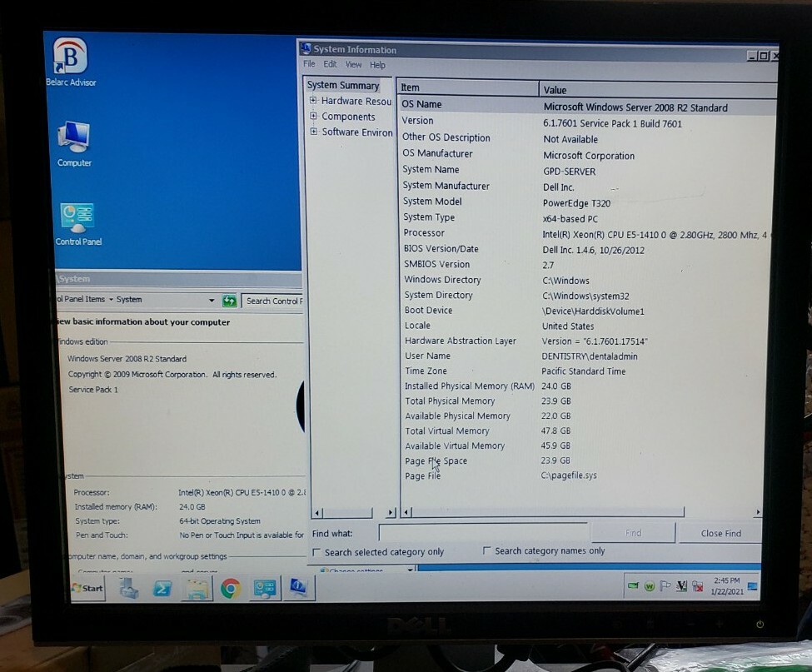Expand the Components tree node
The height and width of the screenshot is (672, 812).
point(313,116)
